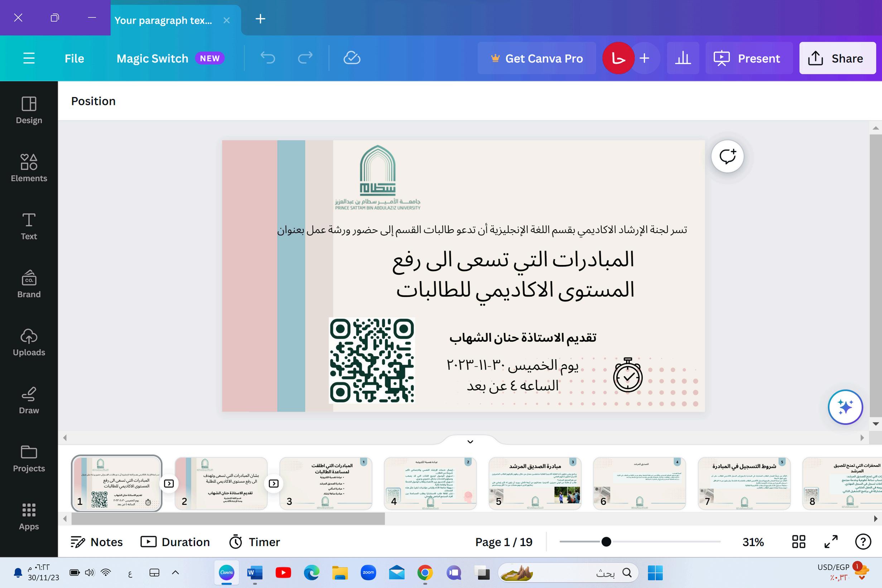Screen dimensions: 882x588
Task: Open the cloud save status icon
Action: tap(352, 58)
